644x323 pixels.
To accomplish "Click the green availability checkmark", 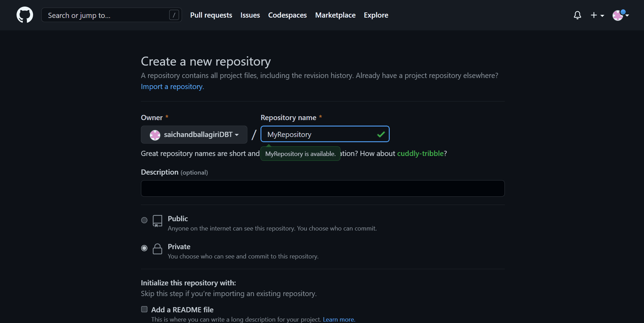I will (381, 135).
